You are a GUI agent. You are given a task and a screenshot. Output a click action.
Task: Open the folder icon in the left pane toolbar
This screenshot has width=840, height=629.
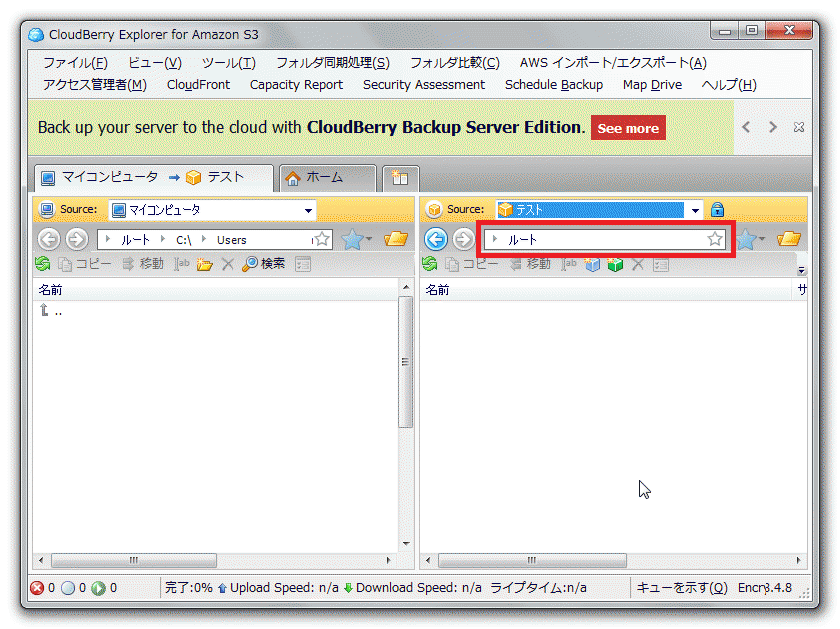(396, 239)
